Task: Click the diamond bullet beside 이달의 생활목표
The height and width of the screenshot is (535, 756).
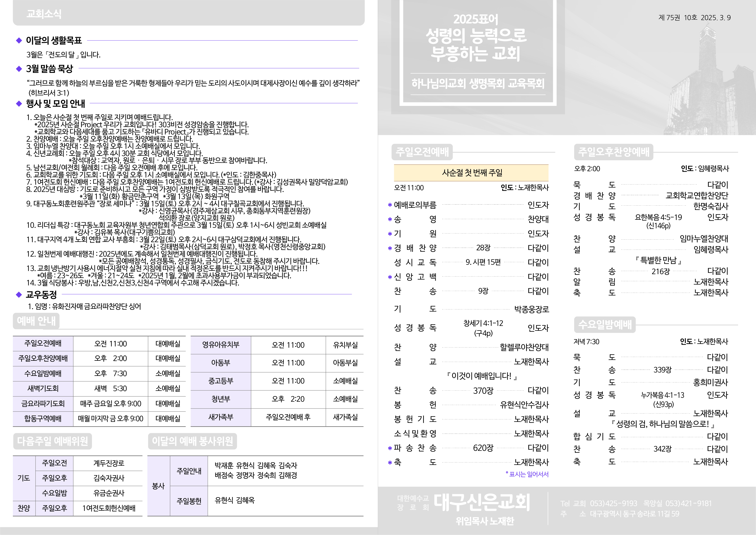Action: [19, 40]
